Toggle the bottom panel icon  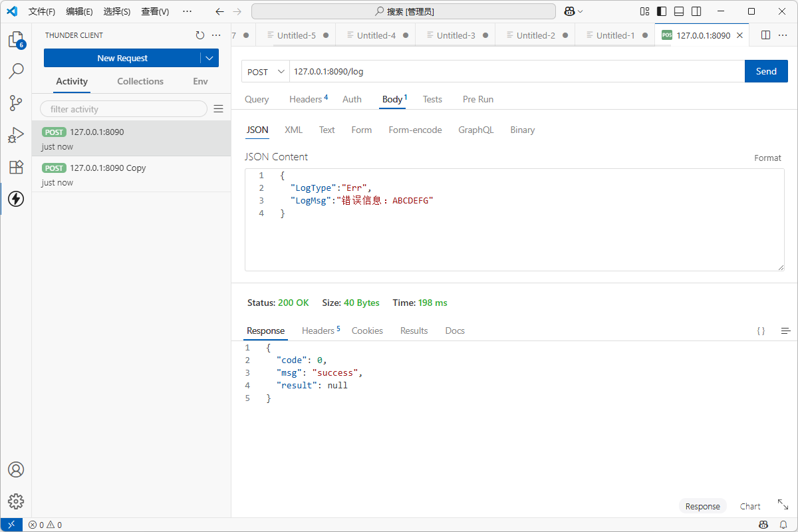coord(679,11)
